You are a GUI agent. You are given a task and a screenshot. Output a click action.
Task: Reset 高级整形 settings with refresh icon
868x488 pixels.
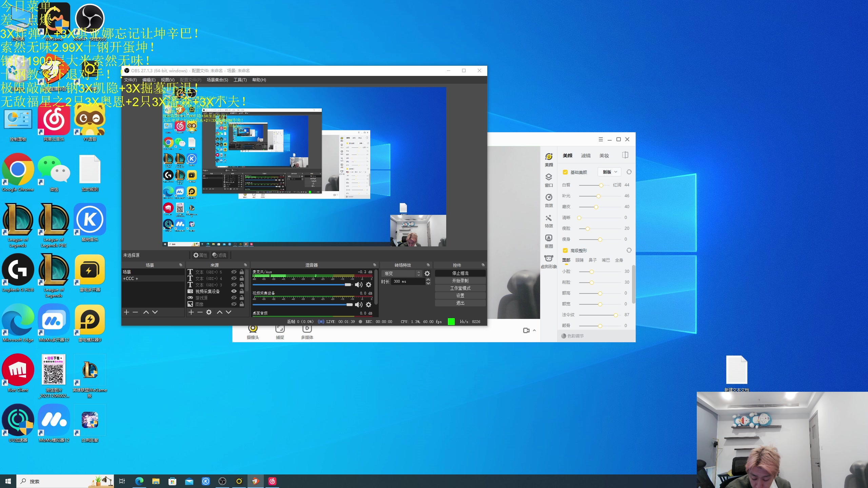629,250
